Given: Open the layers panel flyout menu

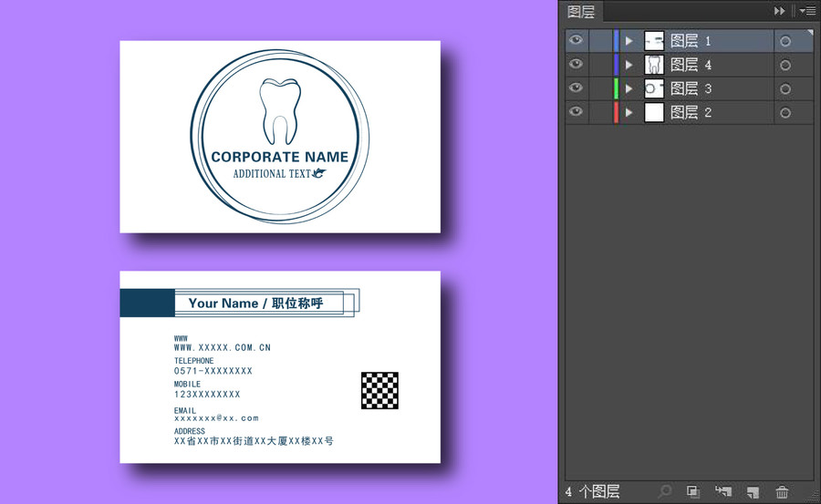Looking at the screenshot, I should tap(807, 10).
